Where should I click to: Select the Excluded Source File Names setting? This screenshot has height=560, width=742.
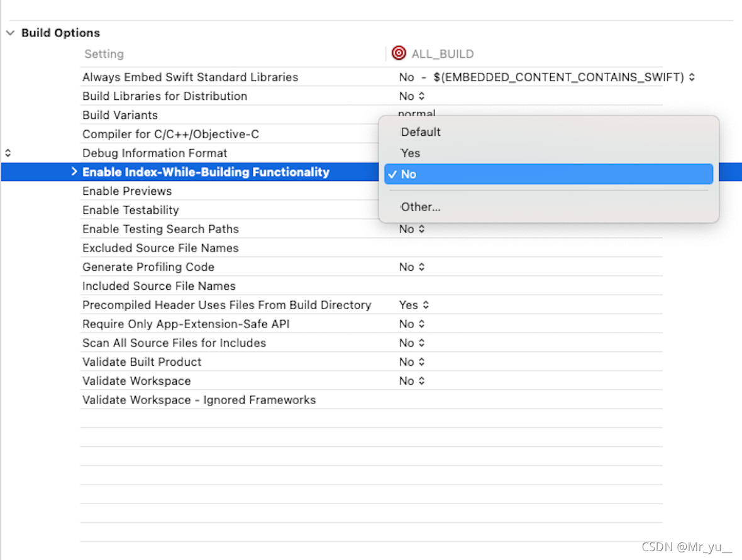point(160,248)
